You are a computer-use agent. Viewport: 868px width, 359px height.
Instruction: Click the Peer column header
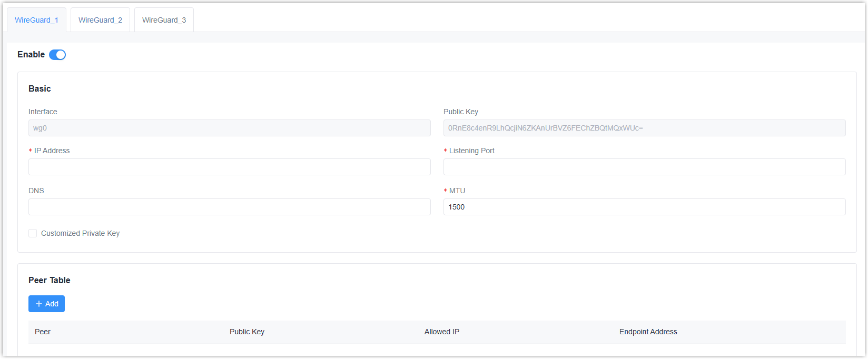43,332
